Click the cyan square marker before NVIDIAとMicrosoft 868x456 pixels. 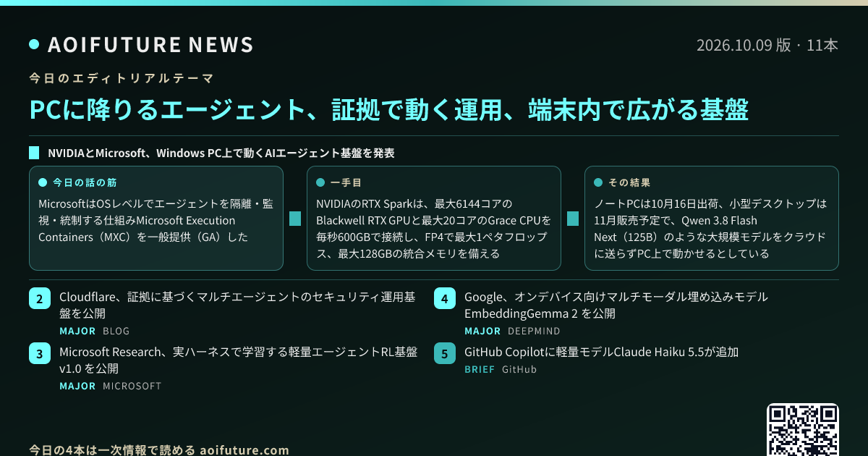click(34, 153)
